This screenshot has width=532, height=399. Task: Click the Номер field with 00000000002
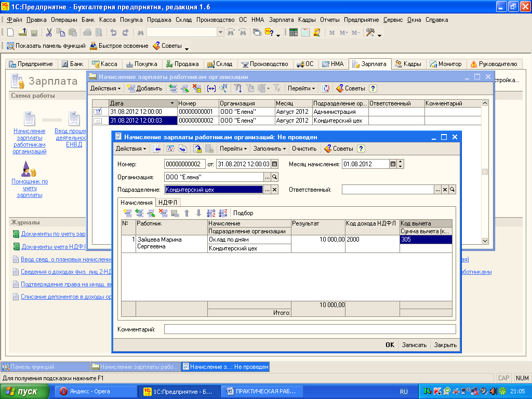(x=185, y=164)
